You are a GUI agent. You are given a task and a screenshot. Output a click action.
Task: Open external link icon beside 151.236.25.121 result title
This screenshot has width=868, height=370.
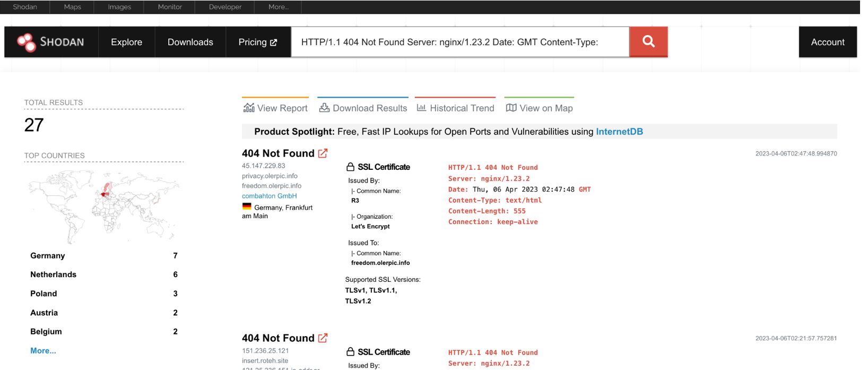pos(323,338)
